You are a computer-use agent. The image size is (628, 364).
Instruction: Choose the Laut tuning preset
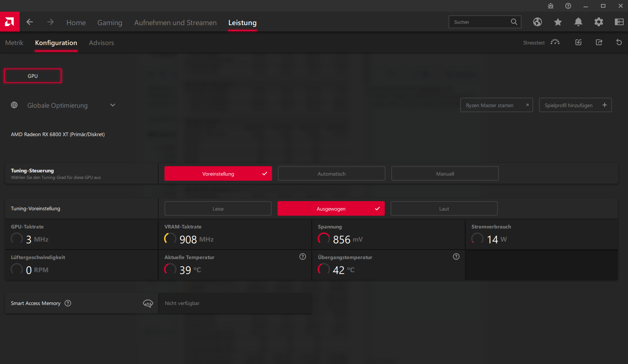point(444,208)
